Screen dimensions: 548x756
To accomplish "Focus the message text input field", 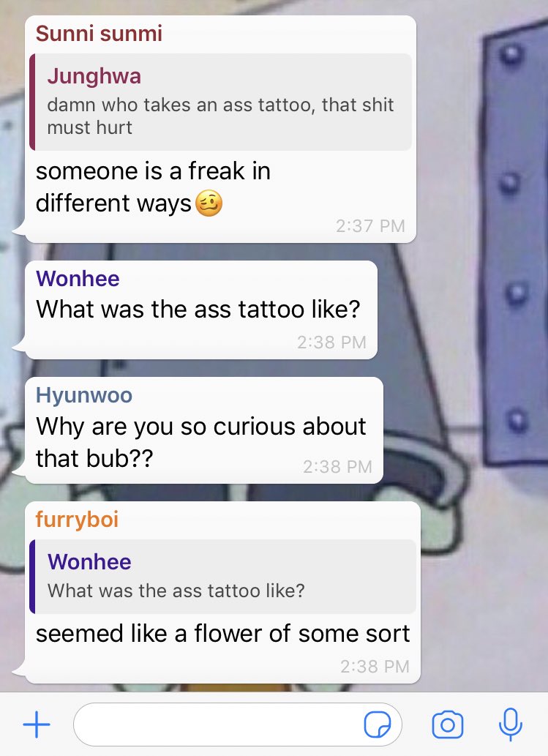I will point(238,725).
